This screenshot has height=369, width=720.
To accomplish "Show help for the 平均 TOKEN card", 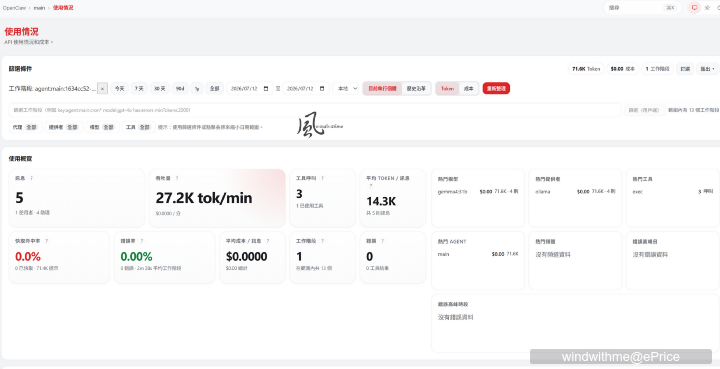I will (371, 185).
